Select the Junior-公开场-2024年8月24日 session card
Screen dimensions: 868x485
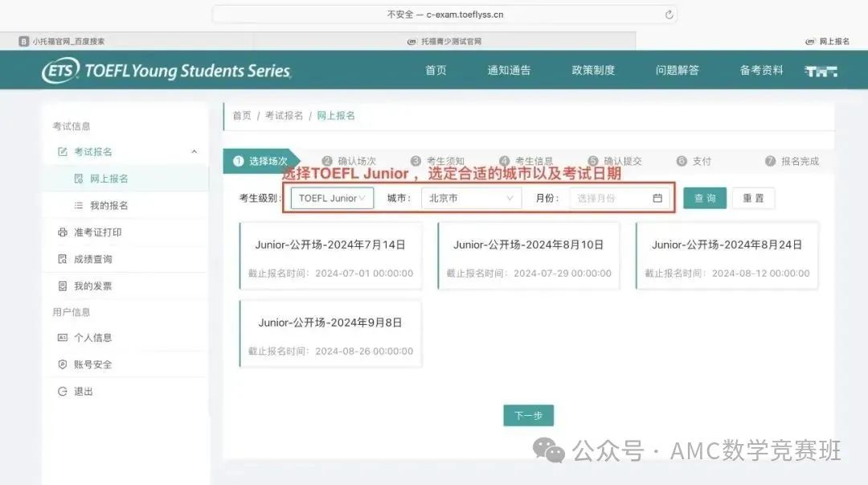pos(727,256)
